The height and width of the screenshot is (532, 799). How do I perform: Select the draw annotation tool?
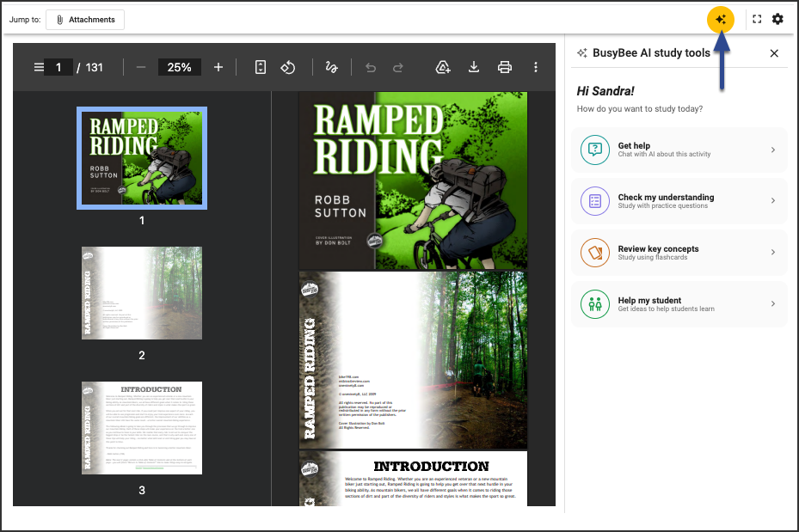(332, 67)
